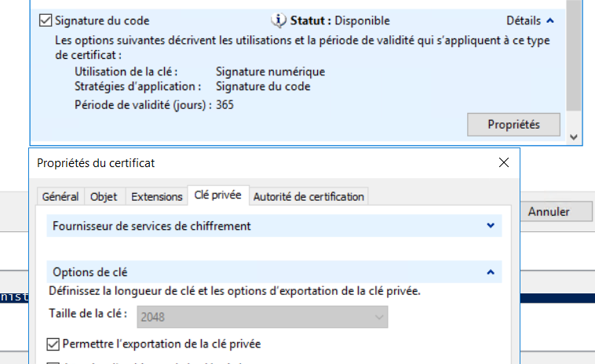Click the scrollbar down arrow

(x=574, y=136)
